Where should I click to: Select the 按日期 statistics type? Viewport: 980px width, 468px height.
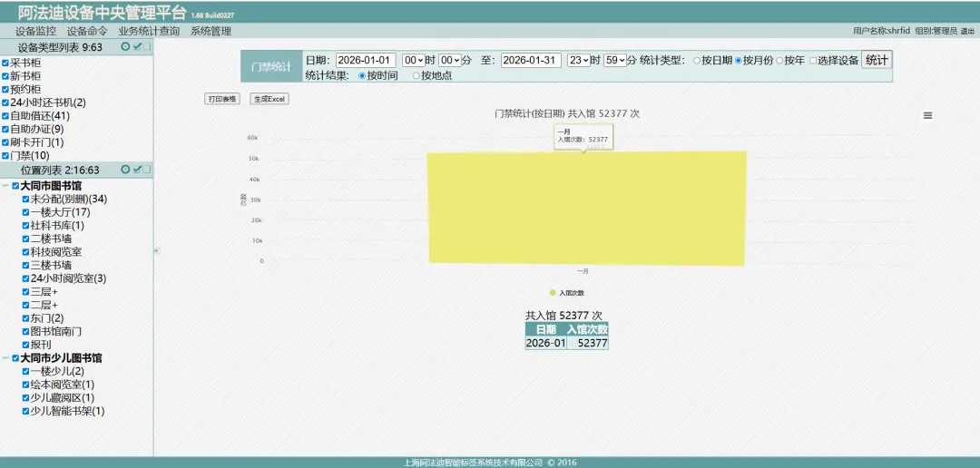(697, 61)
